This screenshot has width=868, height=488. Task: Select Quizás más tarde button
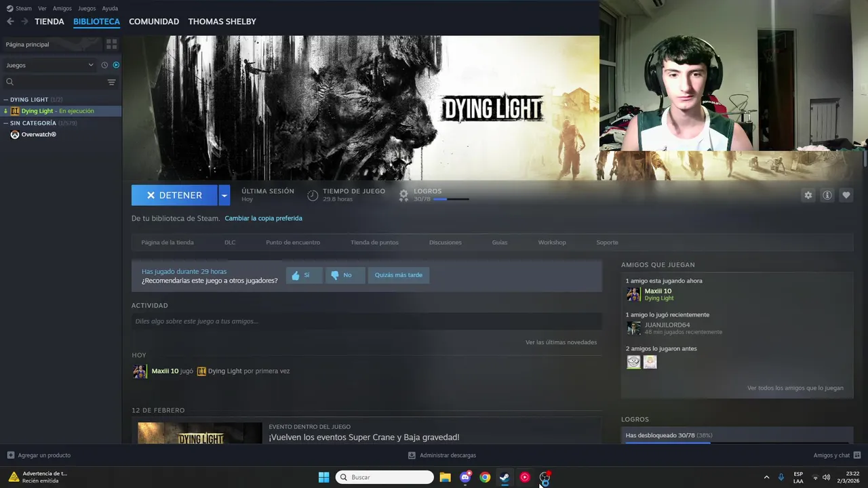coord(399,275)
